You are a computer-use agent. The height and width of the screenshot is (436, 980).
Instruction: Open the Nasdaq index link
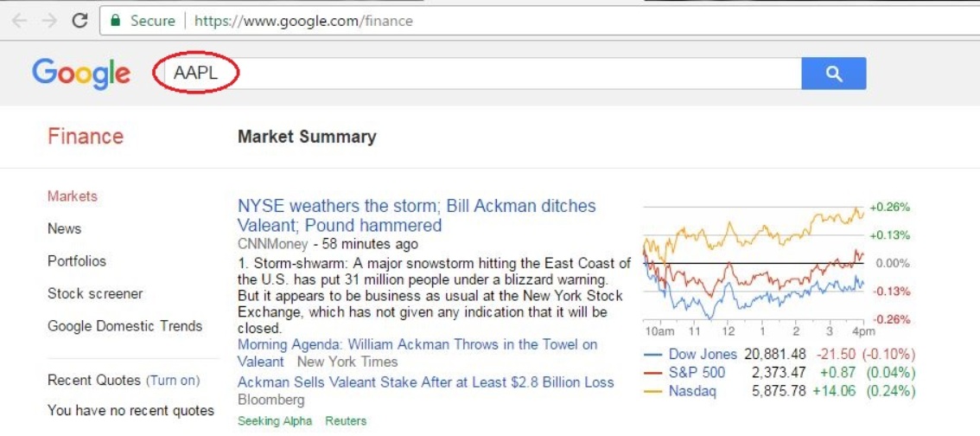[x=692, y=392]
